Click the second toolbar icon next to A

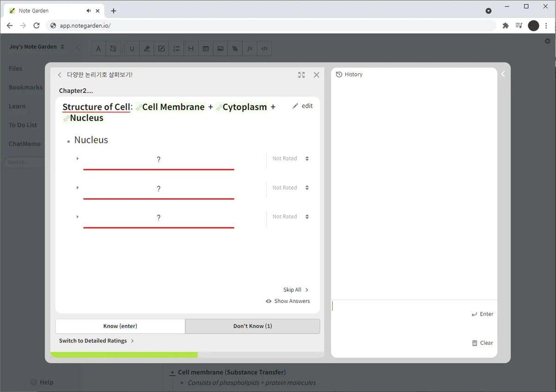tap(113, 48)
